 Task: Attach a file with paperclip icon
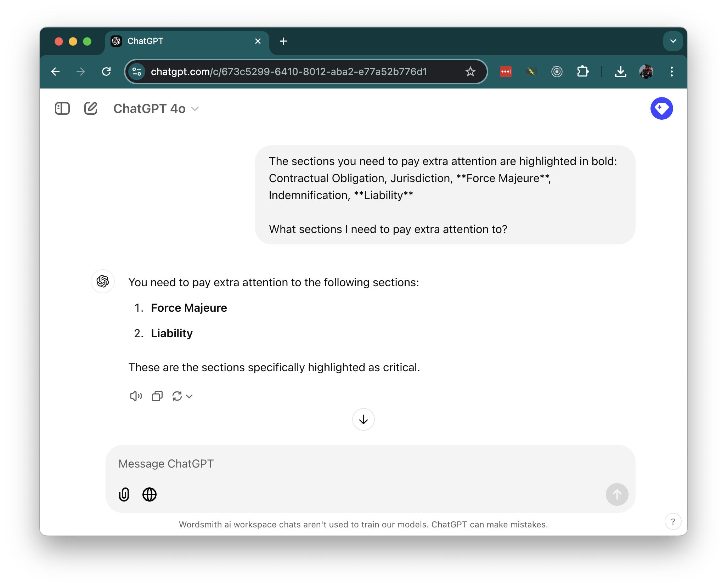(x=124, y=494)
